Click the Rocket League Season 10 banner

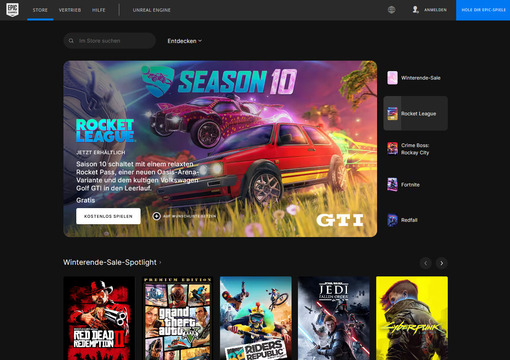(220, 149)
